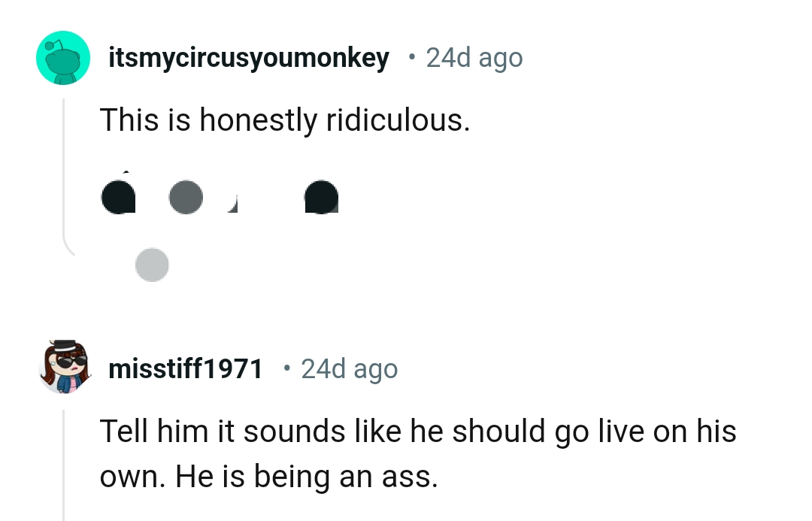Open misstiff1971's profile link
Image resolution: width=812 pixels, height=521 pixels.
[185, 368]
